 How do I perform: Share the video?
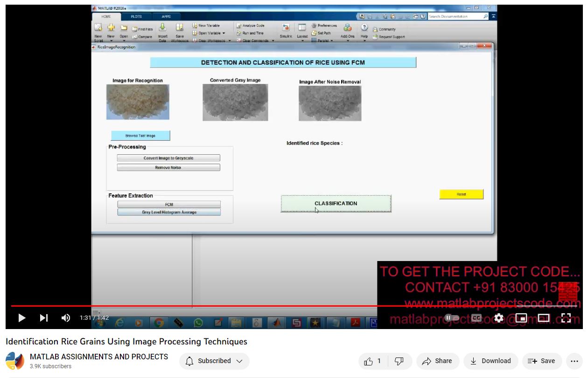point(437,361)
